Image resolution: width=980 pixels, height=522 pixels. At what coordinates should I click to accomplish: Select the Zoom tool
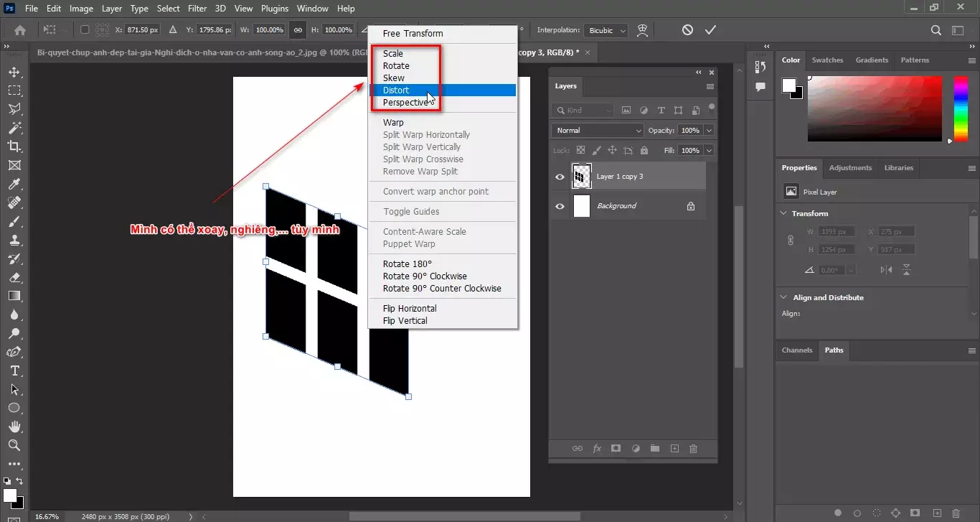(x=15, y=445)
